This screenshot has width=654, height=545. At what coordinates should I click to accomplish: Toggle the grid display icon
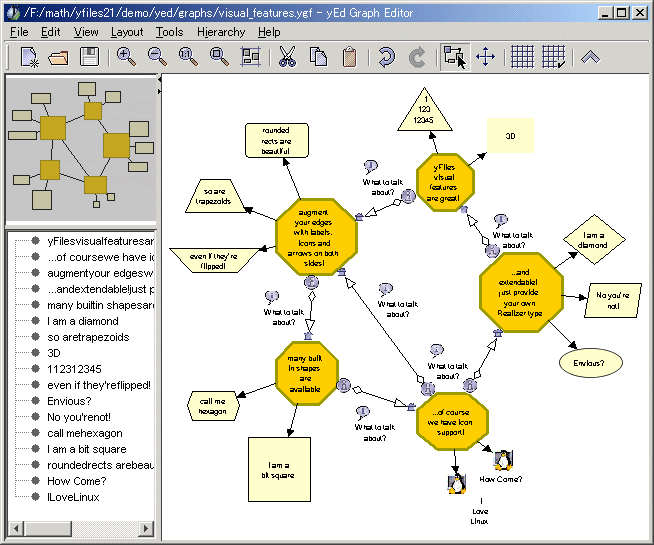522,57
